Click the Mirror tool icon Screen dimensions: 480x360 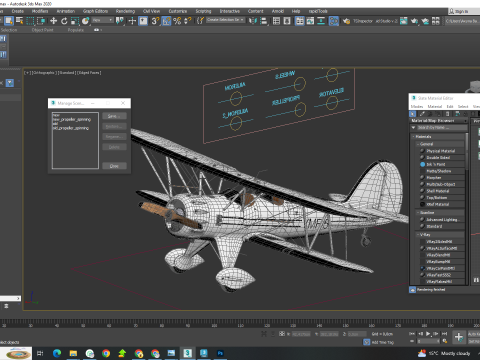(x=253, y=21)
